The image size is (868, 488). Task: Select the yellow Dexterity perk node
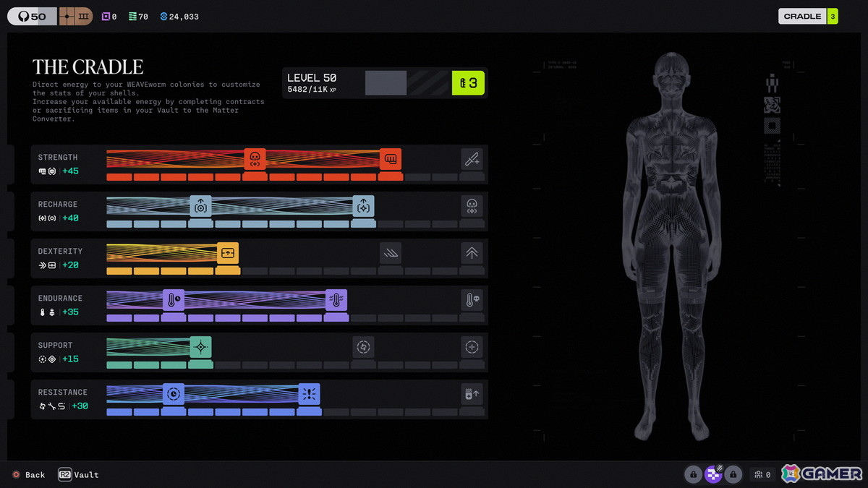228,253
